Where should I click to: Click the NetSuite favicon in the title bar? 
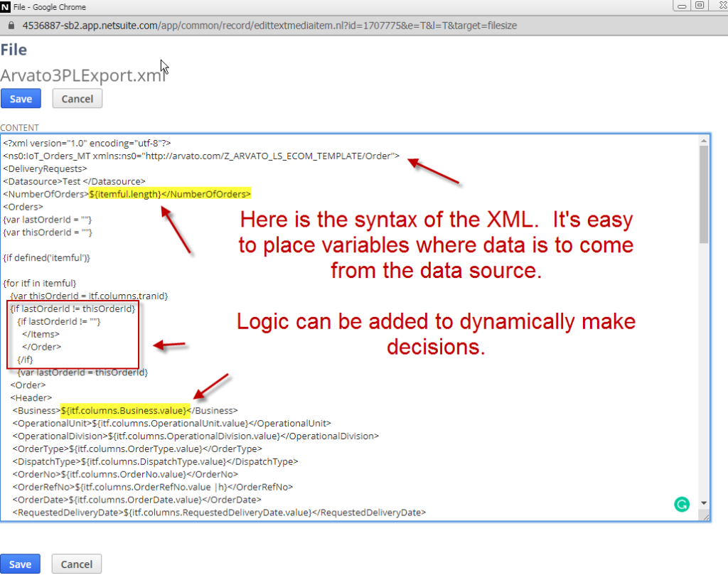pos(5,7)
